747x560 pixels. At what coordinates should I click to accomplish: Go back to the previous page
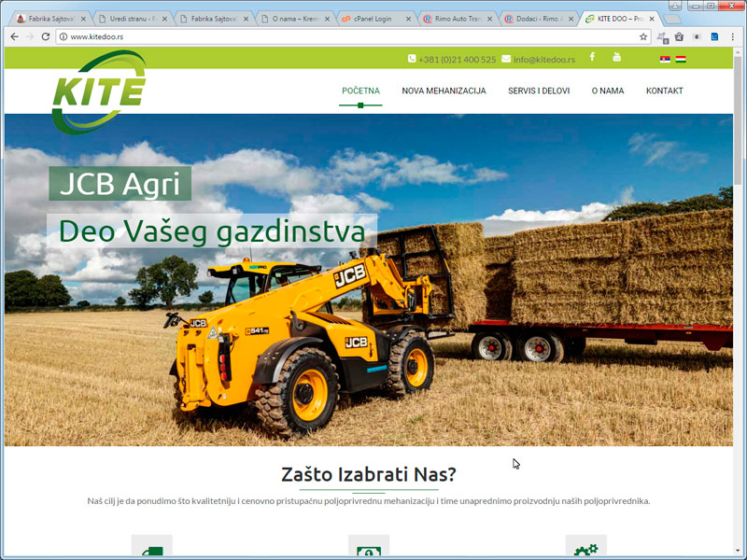coord(14,36)
